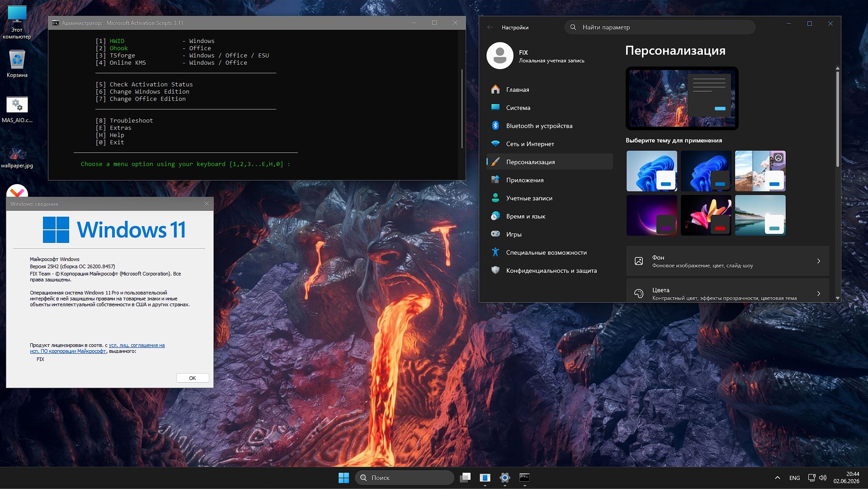The height and width of the screenshot is (489, 868).
Task: Apply the lake landscape theme thumbnail
Action: click(760, 215)
